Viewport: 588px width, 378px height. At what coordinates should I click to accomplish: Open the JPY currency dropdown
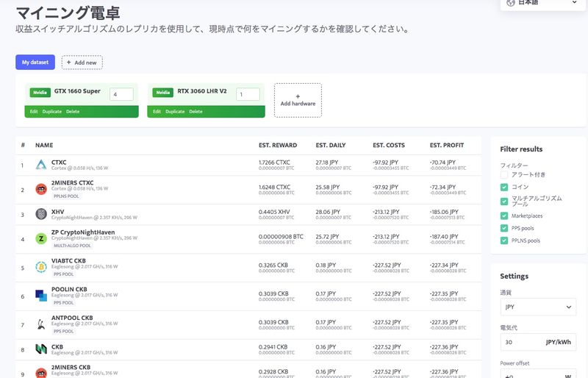538,307
